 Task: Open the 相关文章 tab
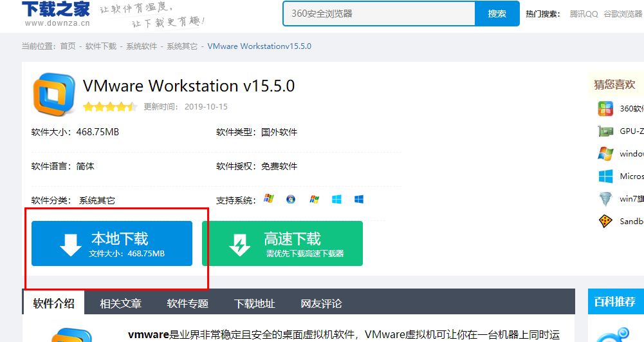121,304
